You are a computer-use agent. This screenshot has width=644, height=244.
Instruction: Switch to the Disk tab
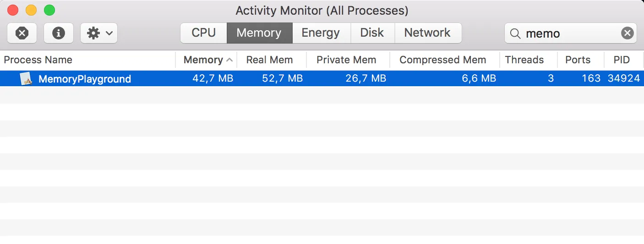tap(372, 33)
